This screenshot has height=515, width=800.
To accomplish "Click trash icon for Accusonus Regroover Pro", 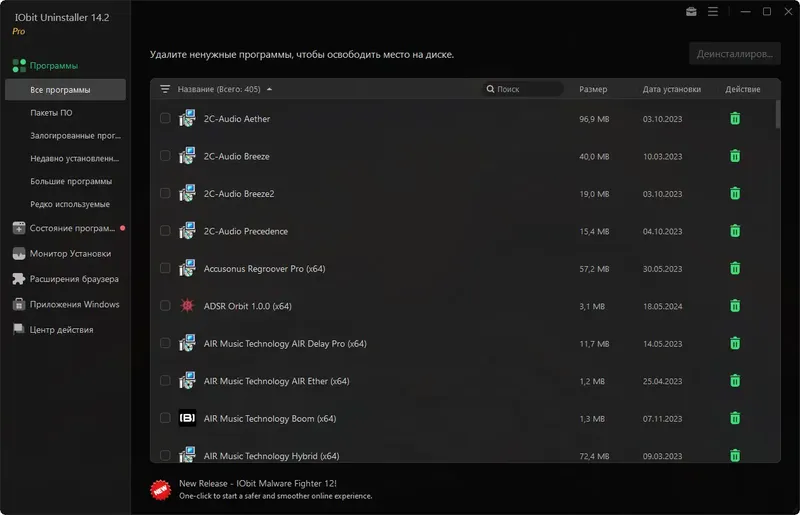I will click(735, 268).
